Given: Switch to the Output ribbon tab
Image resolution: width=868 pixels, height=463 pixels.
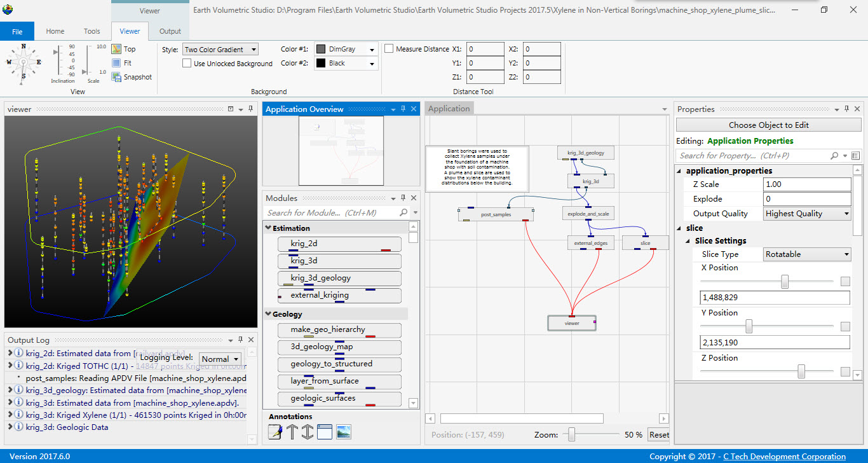Looking at the screenshot, I should 170,31.
